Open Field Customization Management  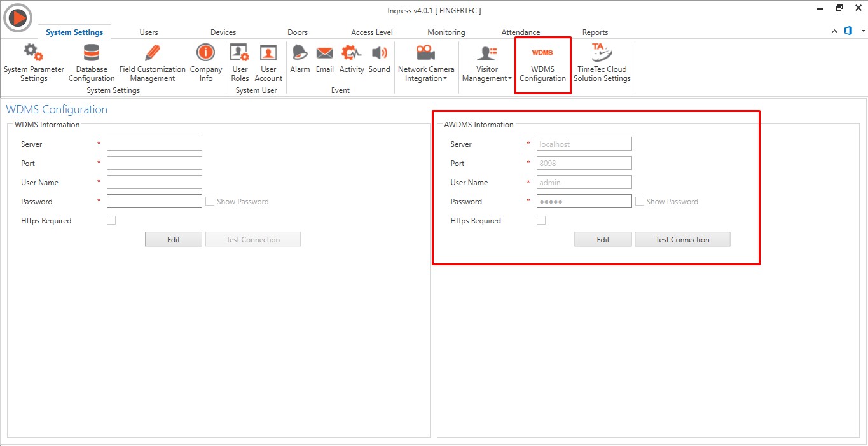click(153, 63)
